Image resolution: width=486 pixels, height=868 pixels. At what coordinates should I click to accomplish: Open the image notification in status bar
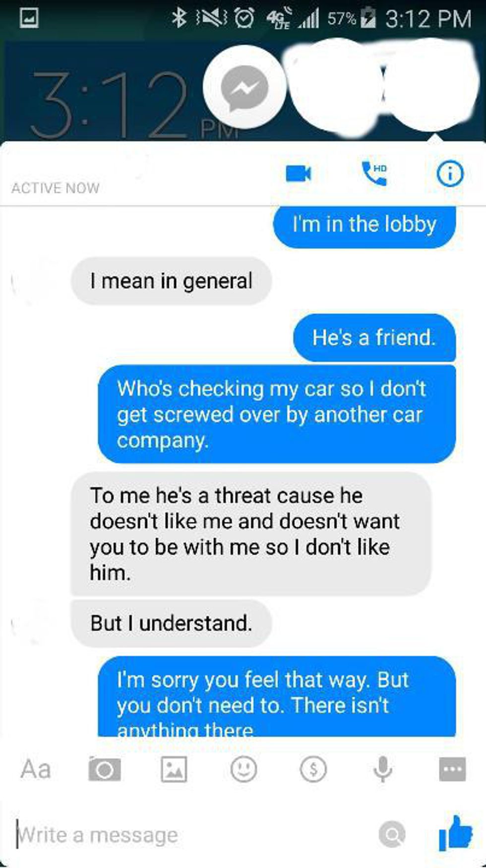(x=29, y=18)
